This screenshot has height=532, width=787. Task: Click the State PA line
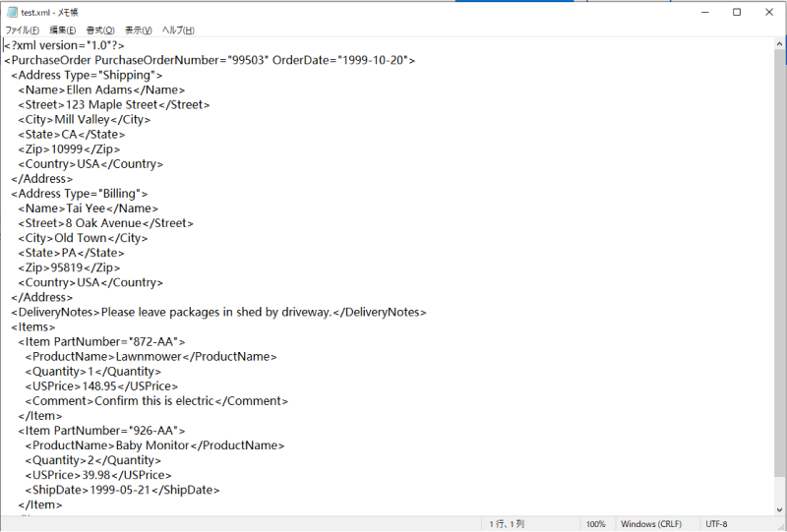point(71,253)
